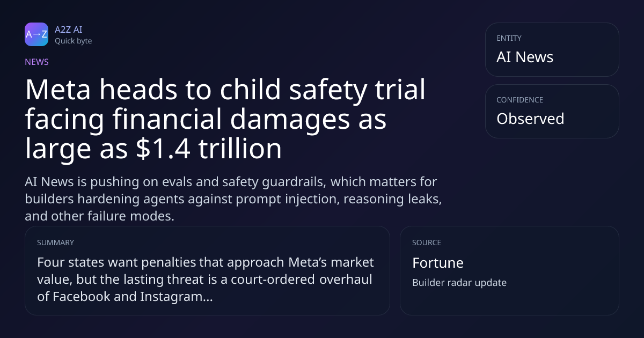Click the Observed confidence value
The image size is (644, 338).
pyautogui.click(x=530, y=119)
